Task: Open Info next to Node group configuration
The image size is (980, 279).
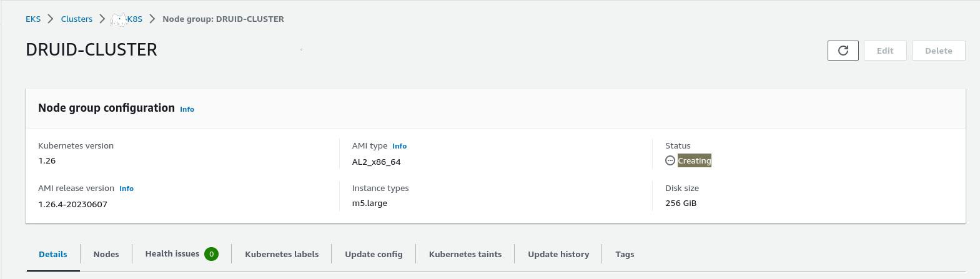Action: point(187,109)
